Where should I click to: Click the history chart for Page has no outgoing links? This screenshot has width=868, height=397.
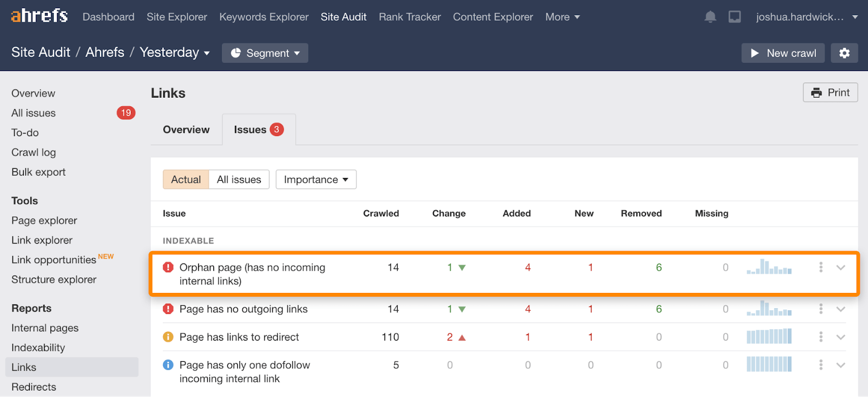[769, 308]
